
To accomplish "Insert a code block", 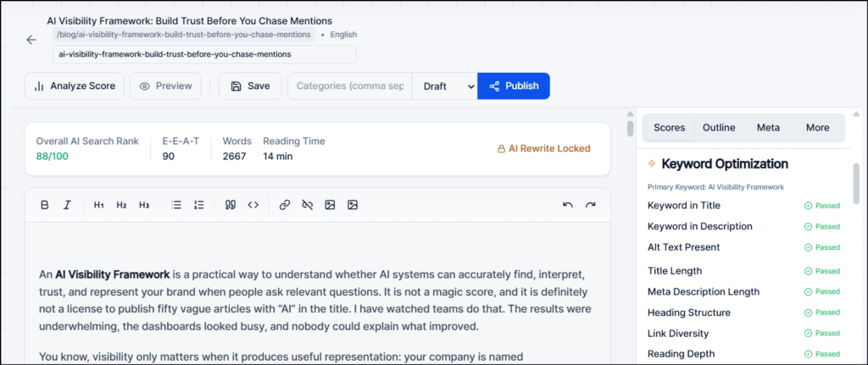I will point(253,205).
